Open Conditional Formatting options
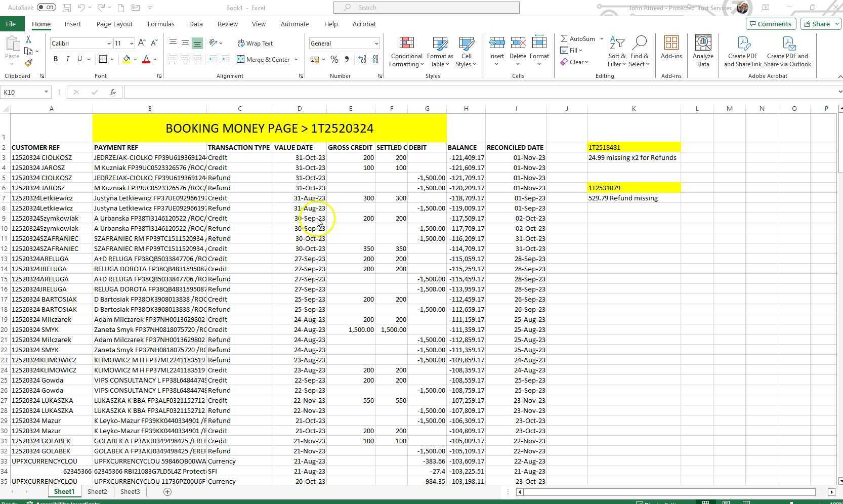This screenshot has width=843, height=504. pyautogui.click(x=406, y=51)
